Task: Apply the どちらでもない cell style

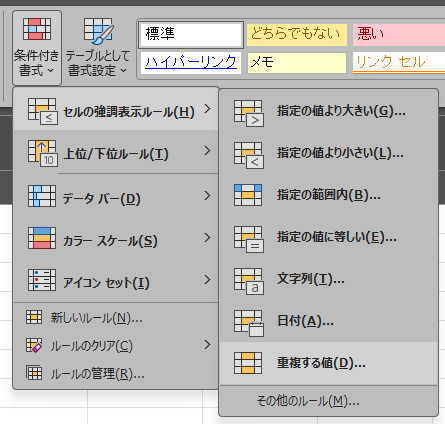Action: pyautogui.click(x=297, y=34)
